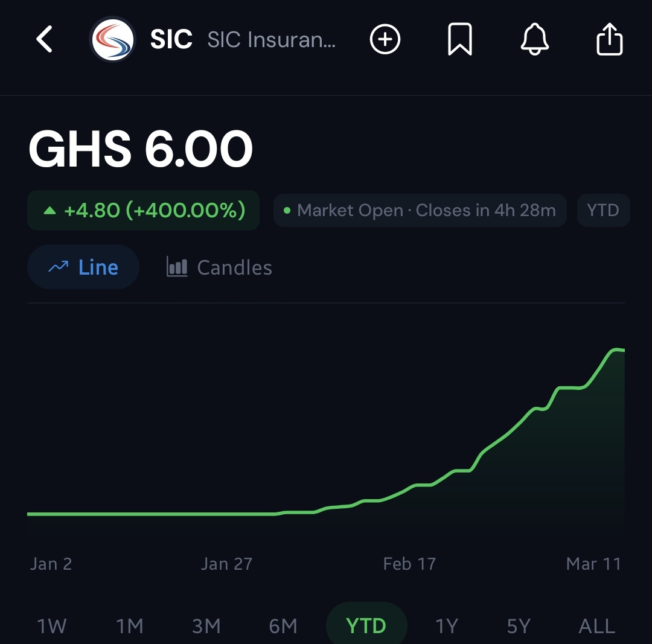
Task: Select the 1Y time range
Action: (x=447, y=626)
